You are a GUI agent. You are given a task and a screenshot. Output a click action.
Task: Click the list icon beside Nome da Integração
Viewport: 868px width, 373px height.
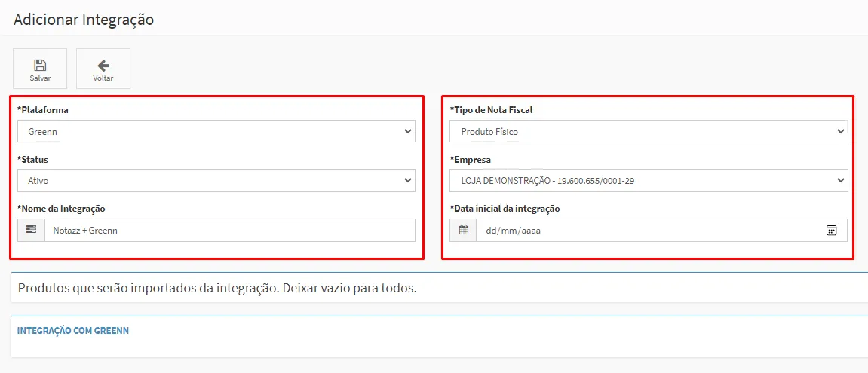pyautogui.click(x=31, y=231)
